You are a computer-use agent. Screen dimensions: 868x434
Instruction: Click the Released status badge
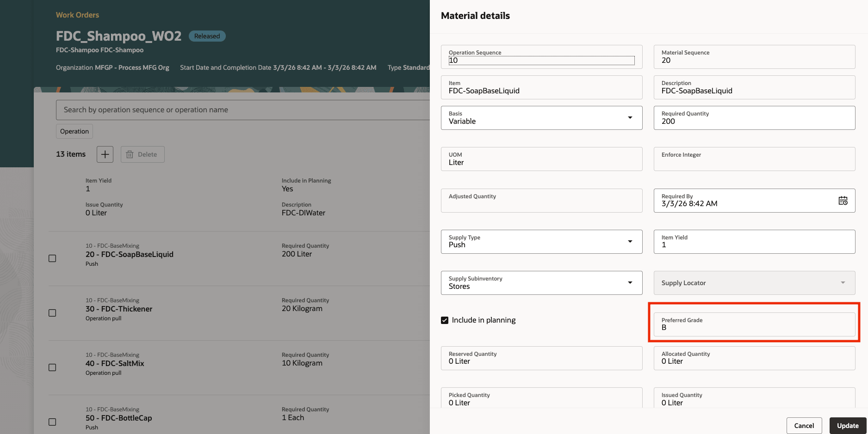click(207, 36)
